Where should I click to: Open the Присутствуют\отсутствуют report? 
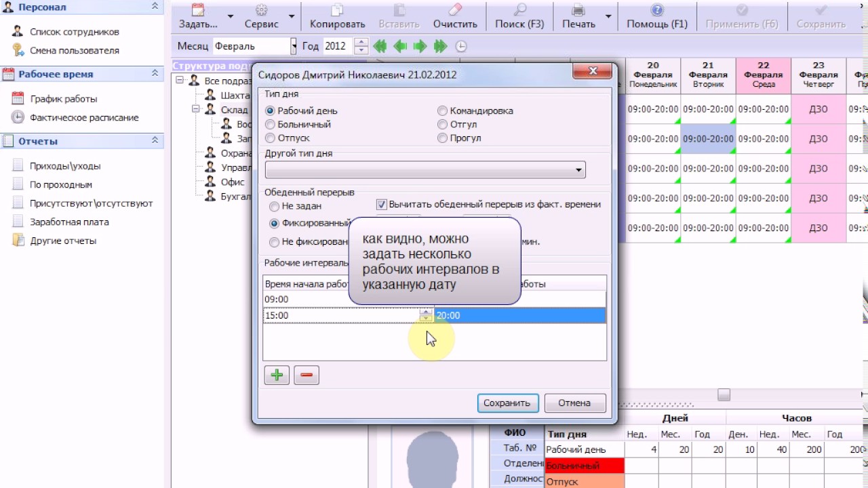[x=91, y=203]
